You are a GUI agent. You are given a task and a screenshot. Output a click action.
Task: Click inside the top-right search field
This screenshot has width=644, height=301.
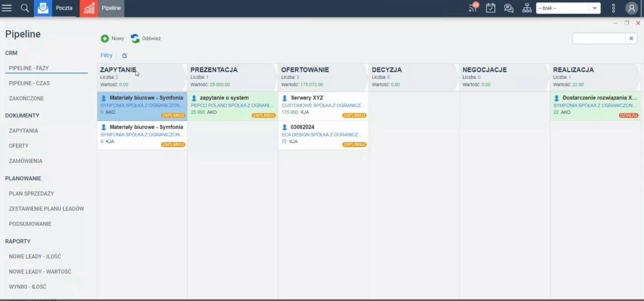[599, 38]
